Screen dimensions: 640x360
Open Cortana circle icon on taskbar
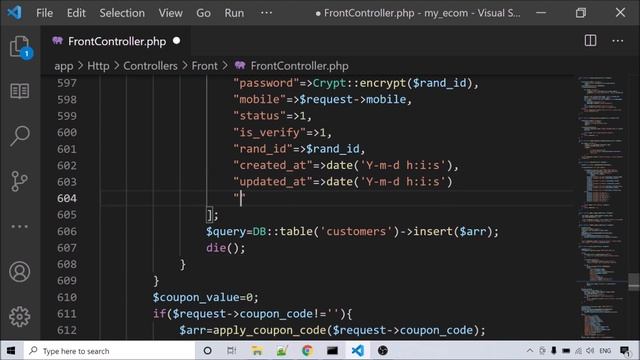tap(207, 351)
